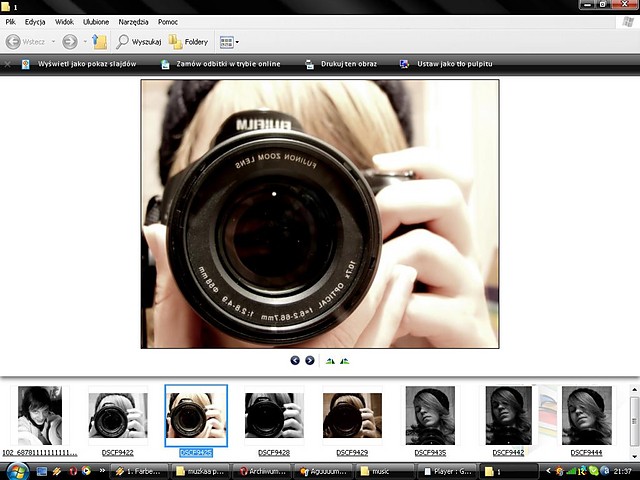Screen dimensions: 640x480
Task: Click the large camera preview image
Action: [x=320, y=214]
